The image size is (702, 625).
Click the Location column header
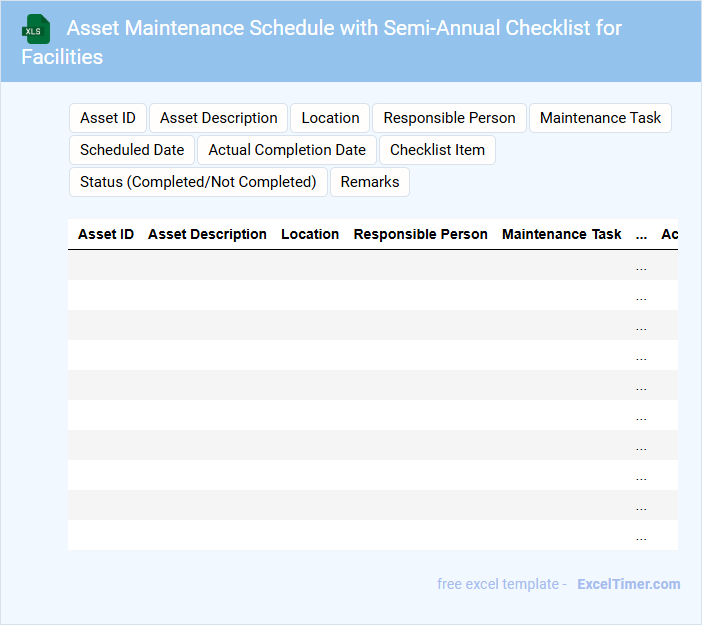310,234
